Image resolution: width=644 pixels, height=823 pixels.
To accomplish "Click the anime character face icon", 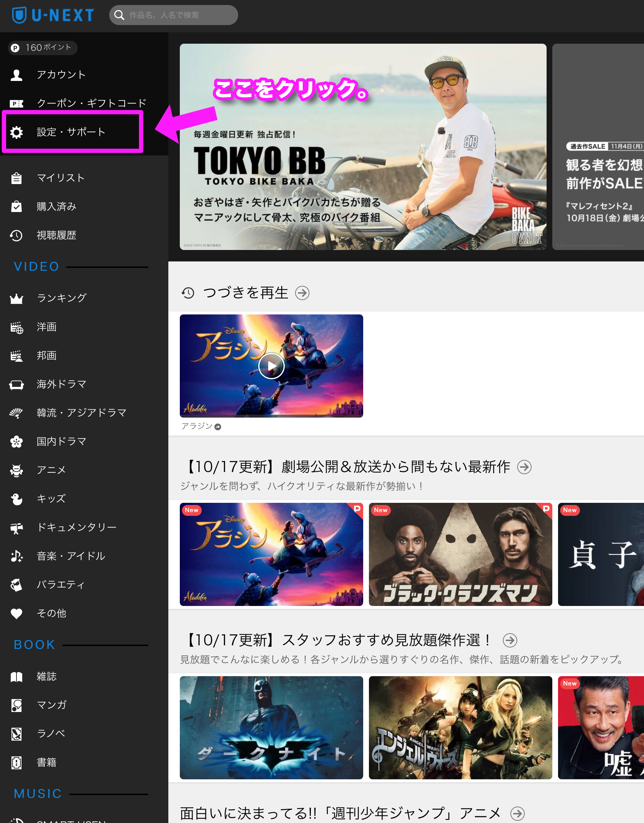I will tap(16, 470).
